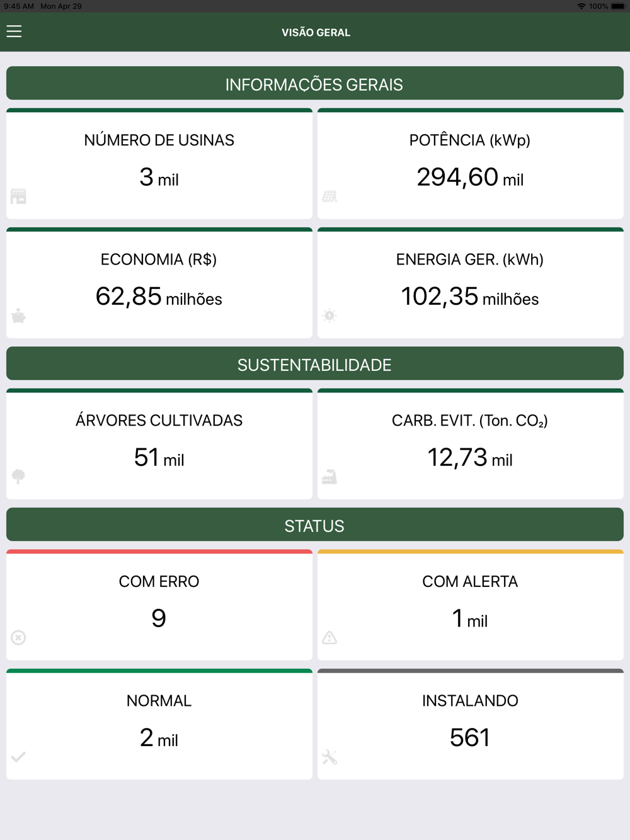630x840 pixels.
Task: Select the Informações Gerais section header
Action: pos(315,84)
